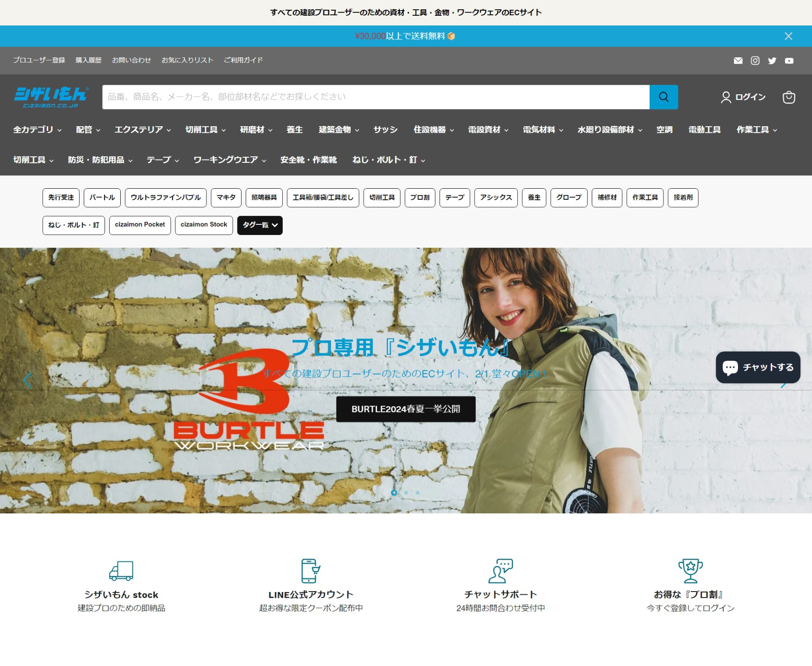Select the 工具箱/腰袋/工具差し tag

click(x=323, y=197)
